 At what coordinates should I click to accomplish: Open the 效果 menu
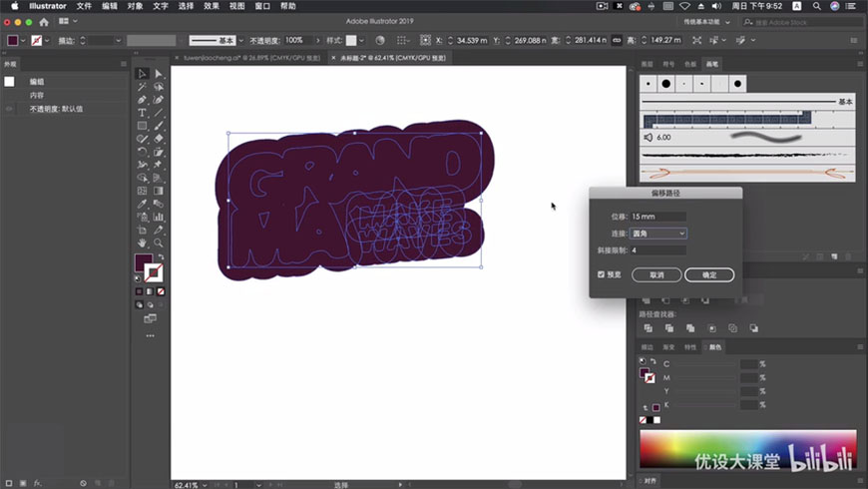click(211, 6)
